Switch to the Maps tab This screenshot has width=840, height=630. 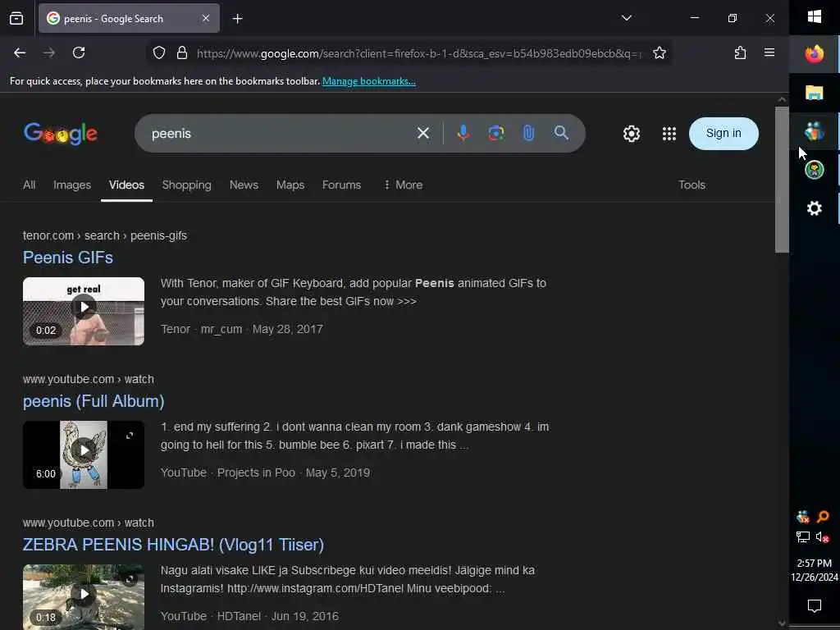click(x=290, y=185)
